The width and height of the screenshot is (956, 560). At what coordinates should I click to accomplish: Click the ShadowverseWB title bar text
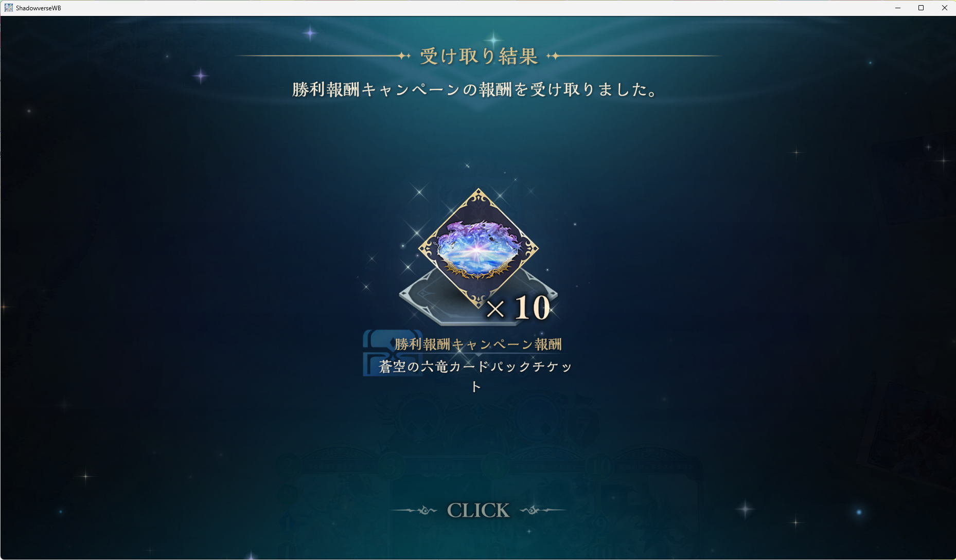coord(39,8)
